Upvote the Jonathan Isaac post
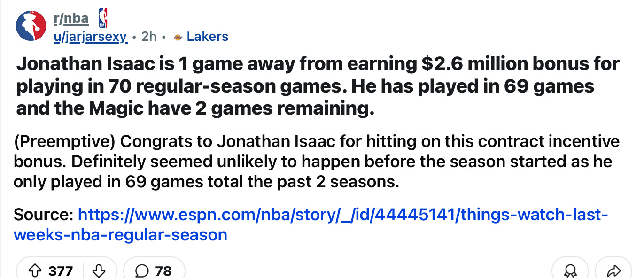Viewport: 644px width, 278px height. click(35, 270)
